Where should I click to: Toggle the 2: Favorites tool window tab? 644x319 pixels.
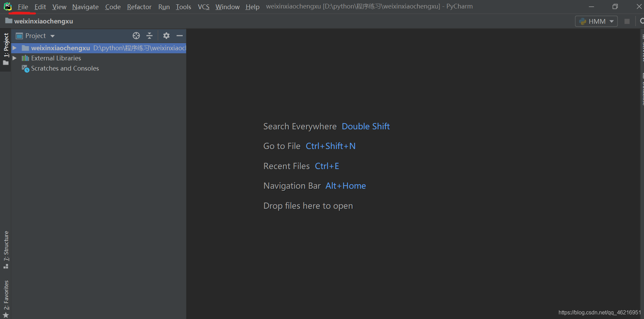[x=6, y=299]
